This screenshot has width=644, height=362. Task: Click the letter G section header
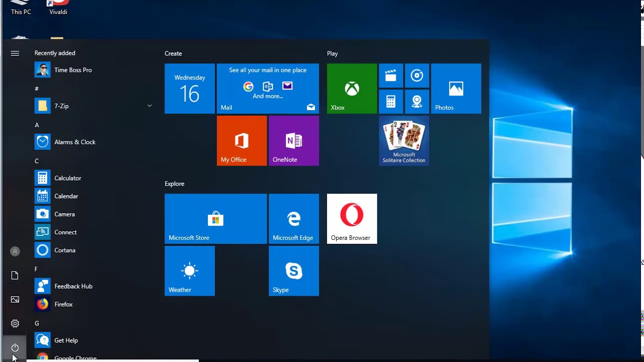[x=37, y=324]
